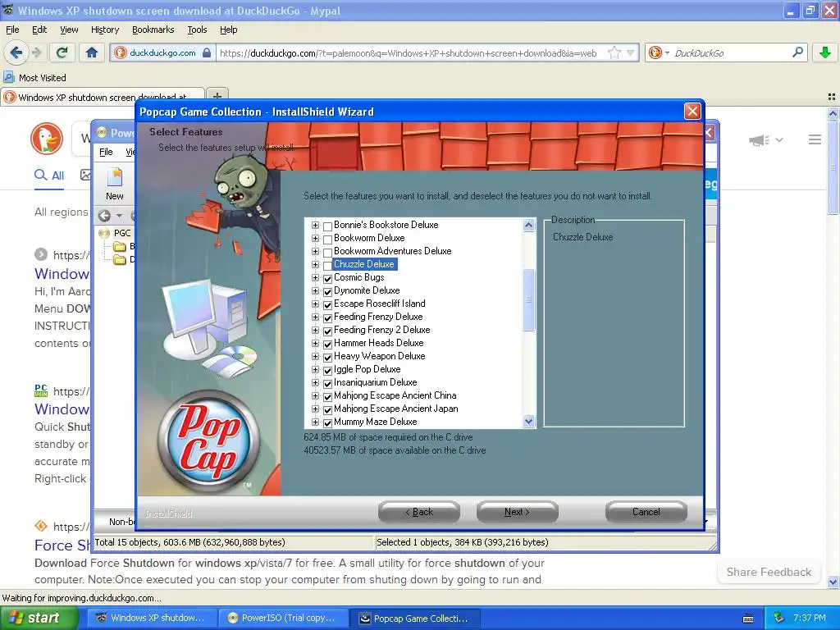
Task: Tick the Chuzzle Deluxe checkbox
Action: 328,265
